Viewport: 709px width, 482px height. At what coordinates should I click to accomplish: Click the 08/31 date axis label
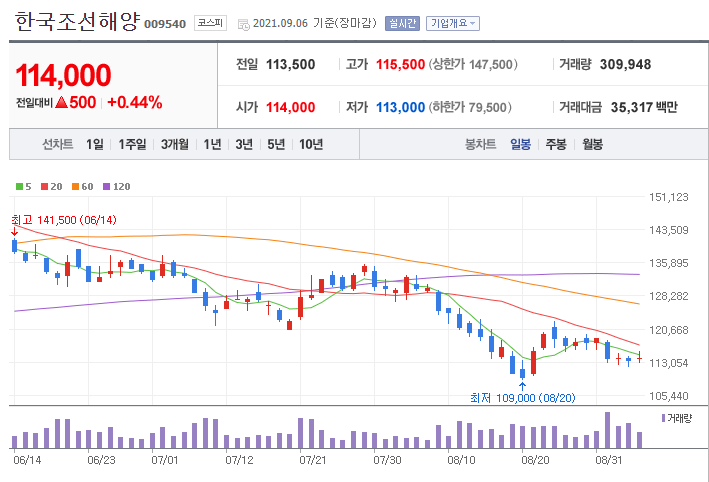click(609, 460)
